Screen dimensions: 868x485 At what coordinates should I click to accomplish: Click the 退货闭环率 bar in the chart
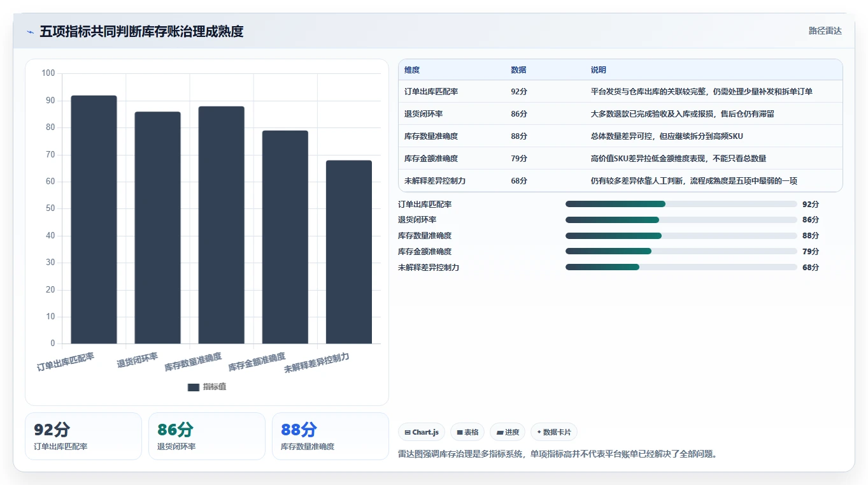(157, 228)
